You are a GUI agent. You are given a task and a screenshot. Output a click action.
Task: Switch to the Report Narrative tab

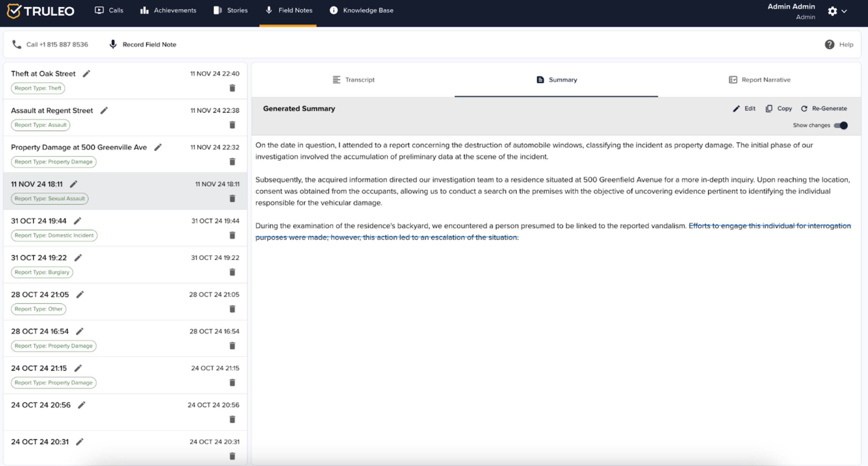[x=759, y=80]
